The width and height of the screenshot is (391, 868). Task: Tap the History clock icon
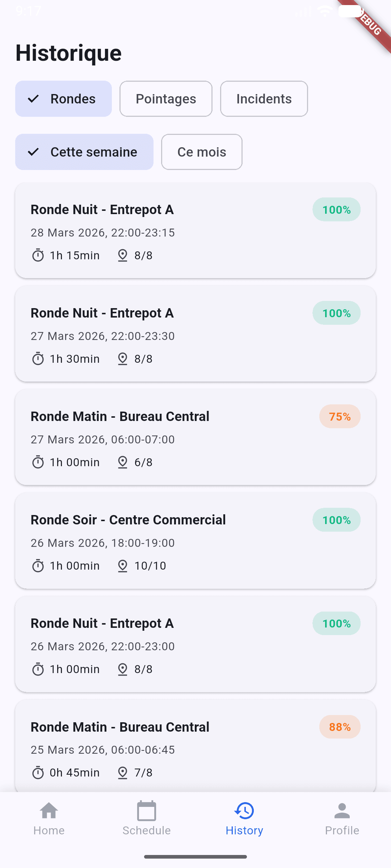click(244, 810)
